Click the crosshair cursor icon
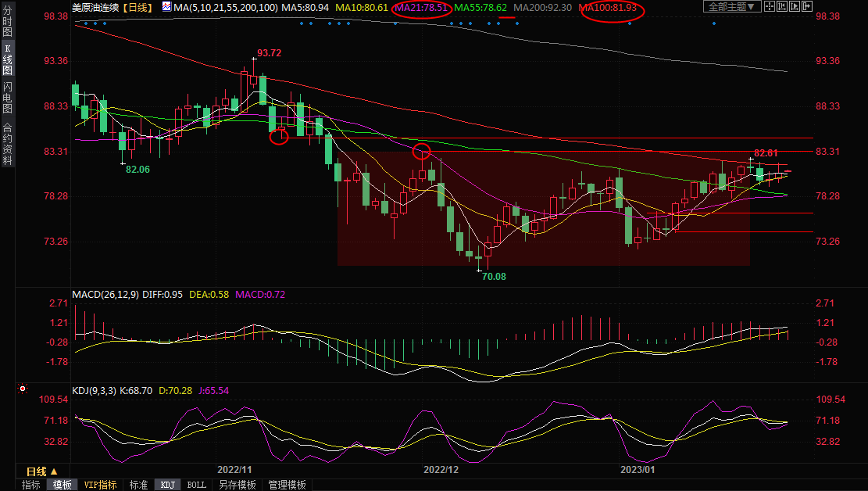 coord(769,7)
